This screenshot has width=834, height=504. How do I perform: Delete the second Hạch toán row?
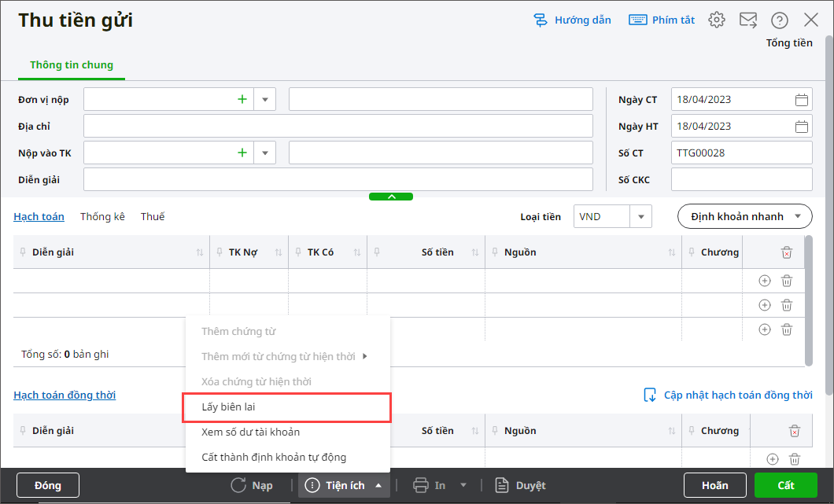click(x=786, y=305)
